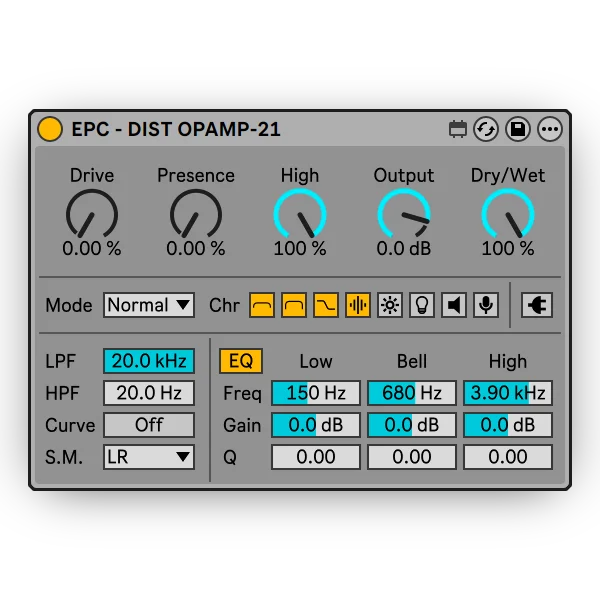Click the LPF 20.0 kHz field
Image resolution: width=600 pixels, height=600 pixels.
pyautogui.click(x=149, y=360)
